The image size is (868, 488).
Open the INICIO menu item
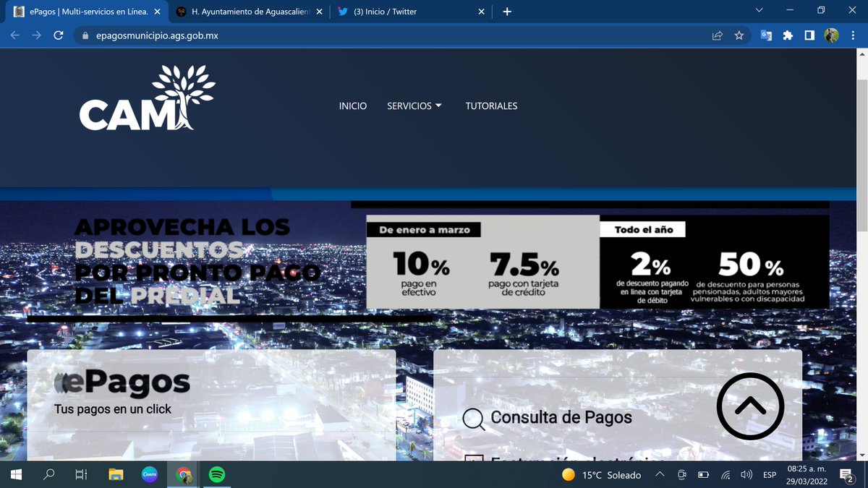(353, 106)
